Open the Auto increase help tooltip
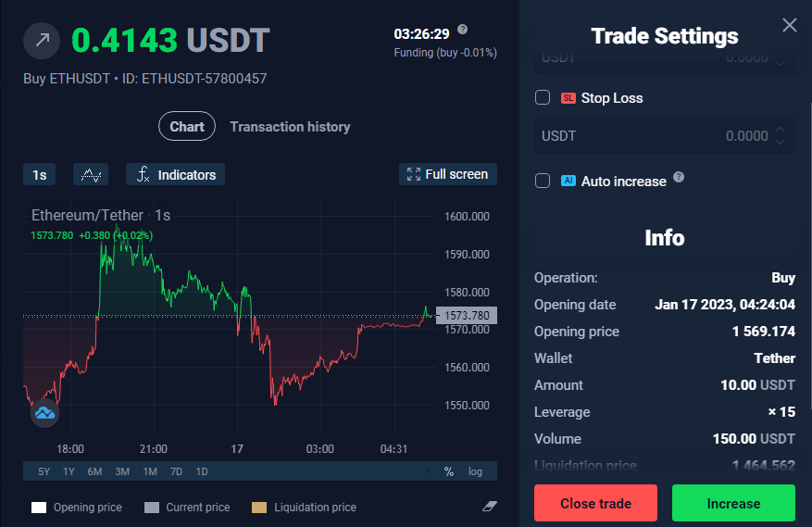The height and width of the screenshot is (527, 812). pos(679,177)
